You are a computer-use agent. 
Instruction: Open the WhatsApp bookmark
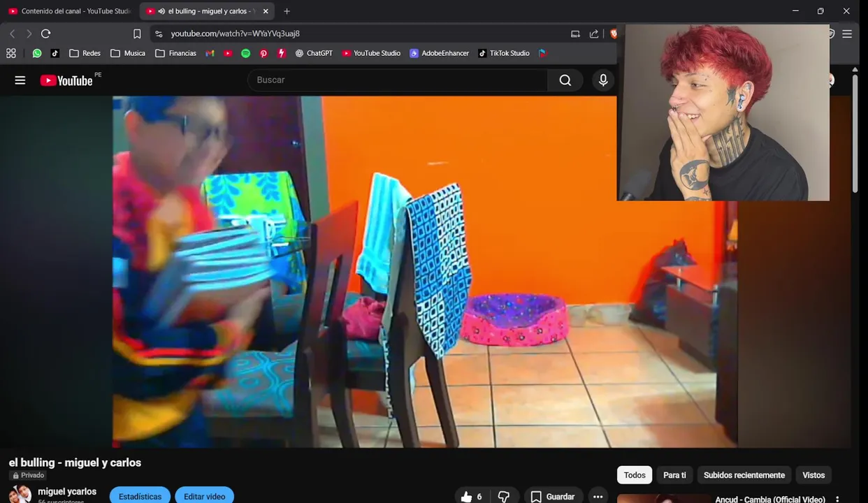tap(37, 53)
